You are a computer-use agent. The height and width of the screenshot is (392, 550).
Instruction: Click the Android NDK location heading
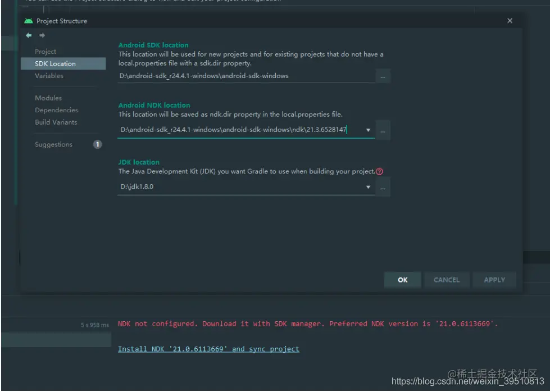click(x=154, y=105)
